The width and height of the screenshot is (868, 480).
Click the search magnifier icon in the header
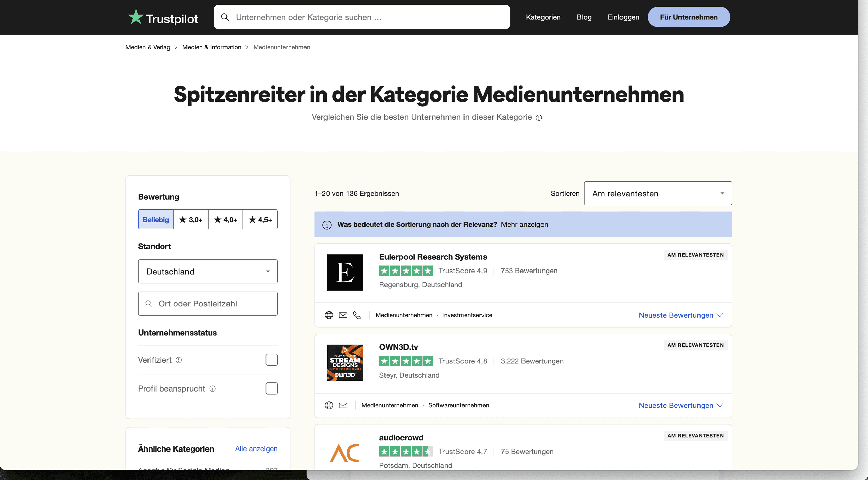(225, 17)
